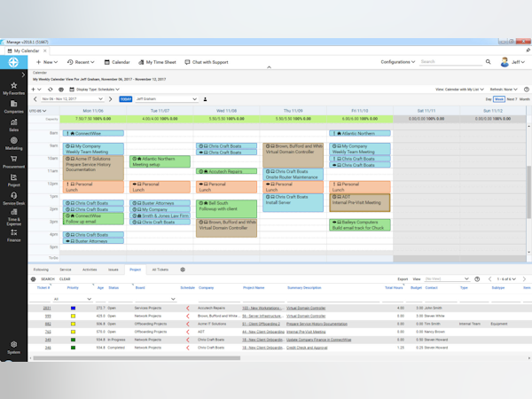Open the Priority All filter dropdown
Viewport: 532px width, 399px height.
pyautogui.click(x=73, y=299)
